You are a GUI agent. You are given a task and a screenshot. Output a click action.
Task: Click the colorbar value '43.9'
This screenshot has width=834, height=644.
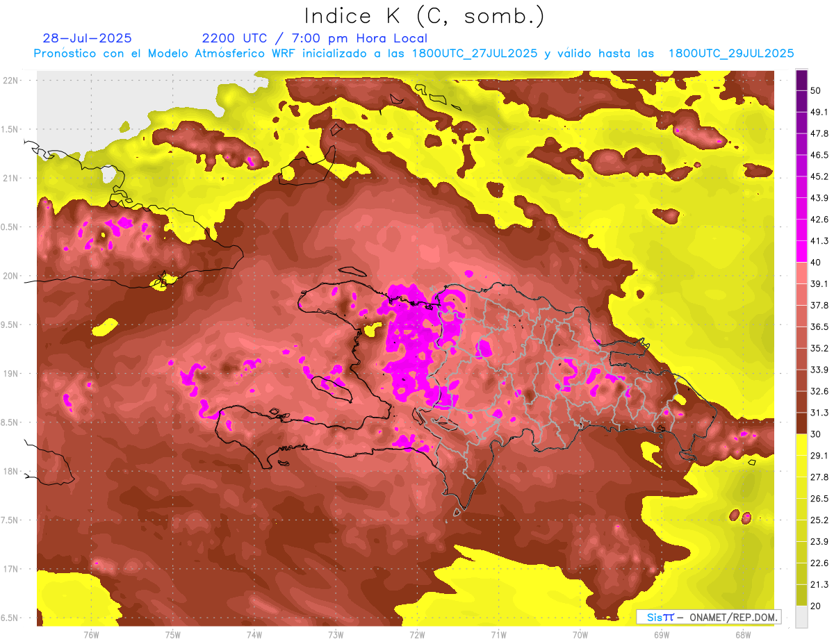pyautogui.click(x=819, y=198)
